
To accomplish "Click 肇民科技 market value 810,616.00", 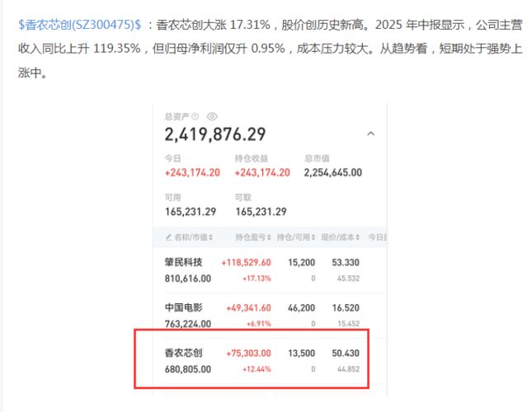I will tap(188, 279).
